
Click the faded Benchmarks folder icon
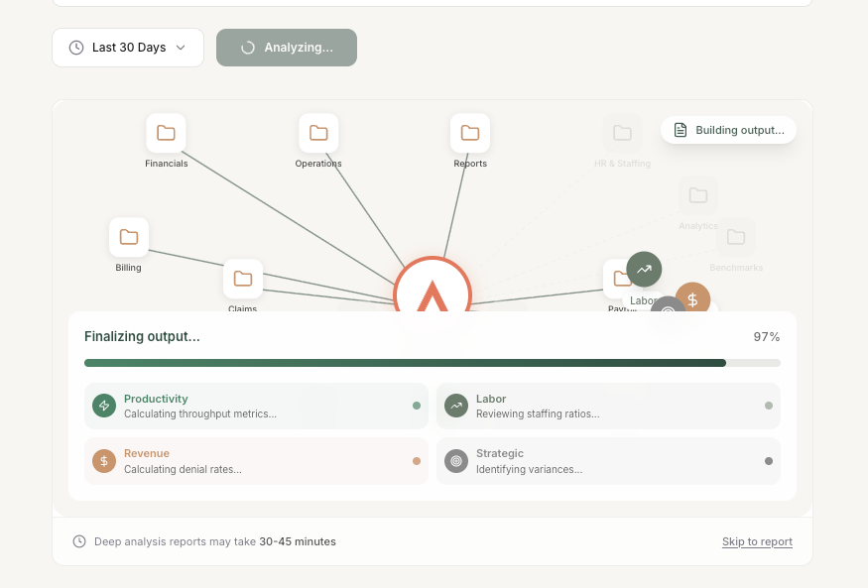click(x=736, y=237)
